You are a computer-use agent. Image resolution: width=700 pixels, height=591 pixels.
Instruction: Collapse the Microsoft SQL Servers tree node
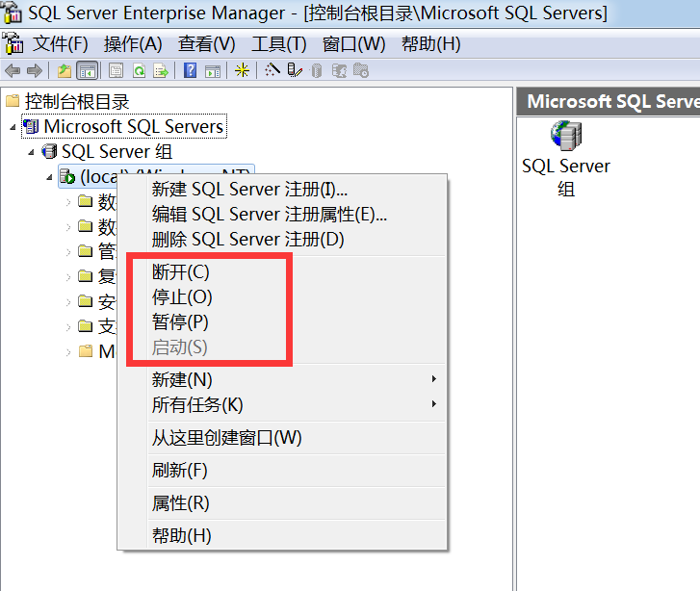(x=13, y=127)
